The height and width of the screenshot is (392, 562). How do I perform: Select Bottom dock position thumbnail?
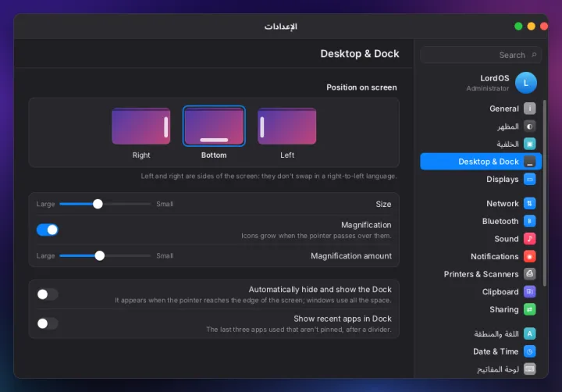(x=214, y=127)
